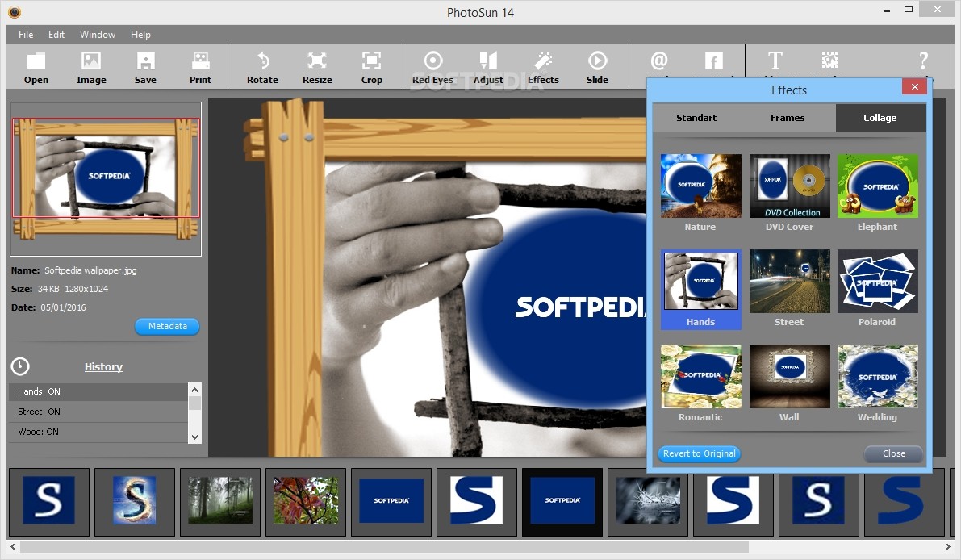The image size is (961, 560).
Task: Apply the Nature collage effect
Action: pyautogui.click(x=700, y=192)
